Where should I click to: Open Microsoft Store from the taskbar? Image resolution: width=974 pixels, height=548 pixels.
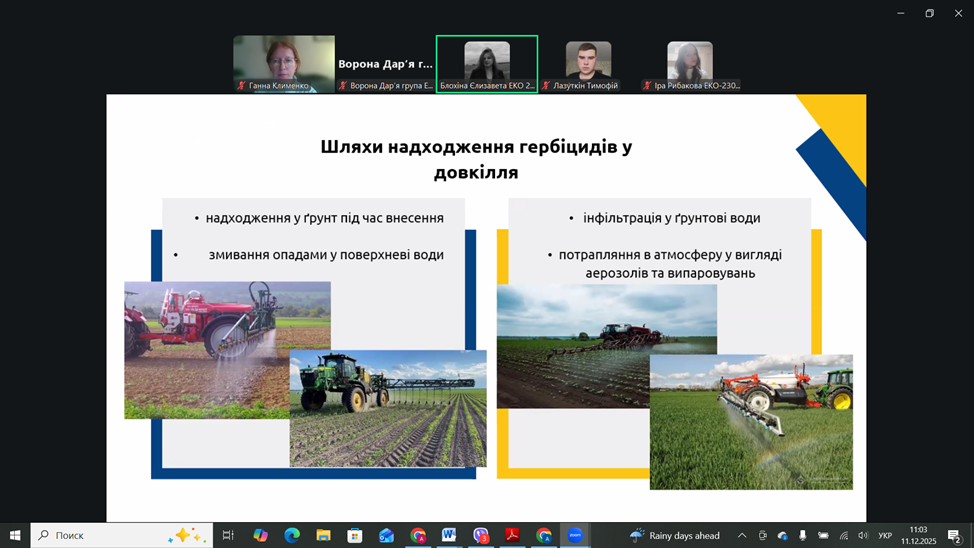coord(355,536)
